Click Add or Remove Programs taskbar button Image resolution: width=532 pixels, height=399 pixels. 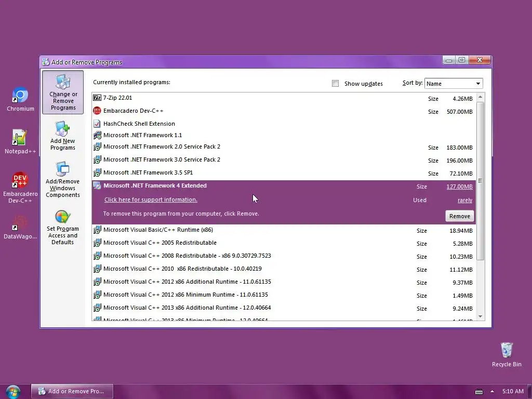pyautogui.click(x=72, y=391)
